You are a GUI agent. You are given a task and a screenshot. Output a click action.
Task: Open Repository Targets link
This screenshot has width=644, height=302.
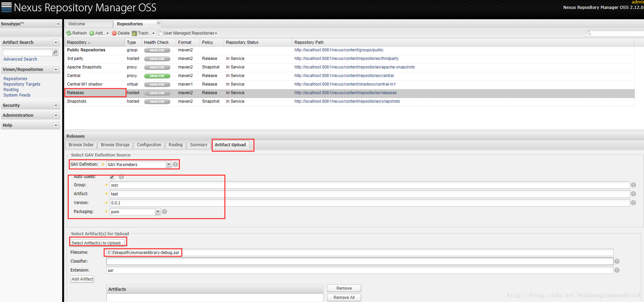(22, 84)
